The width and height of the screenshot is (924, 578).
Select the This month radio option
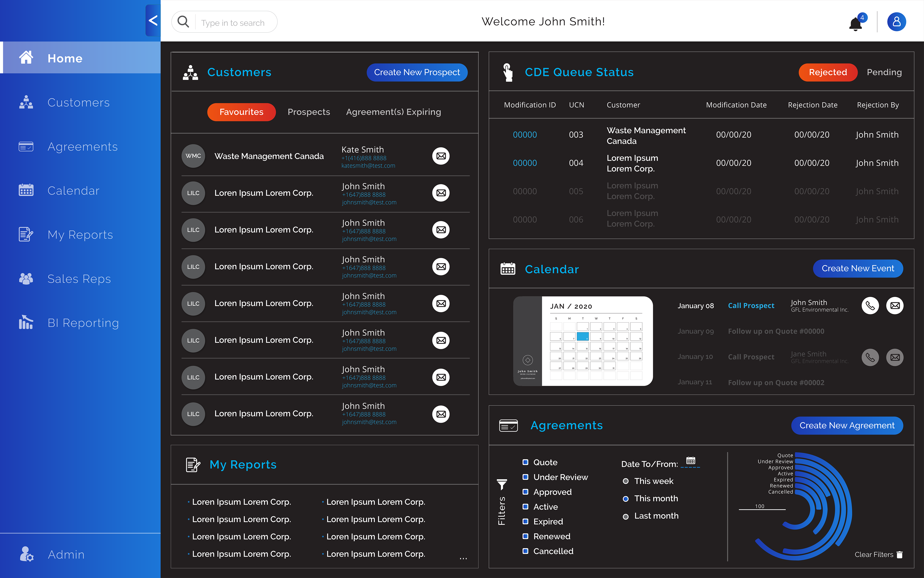tap(625, 499)
